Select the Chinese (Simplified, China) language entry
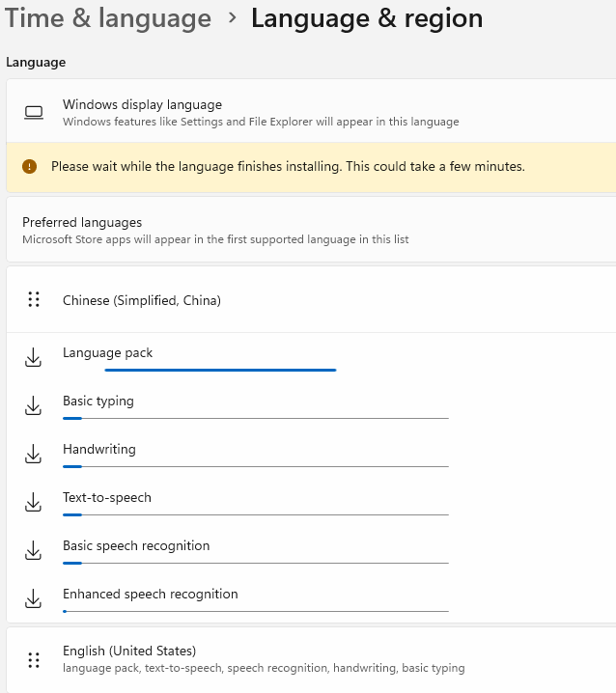 click(x=142, y=300)
